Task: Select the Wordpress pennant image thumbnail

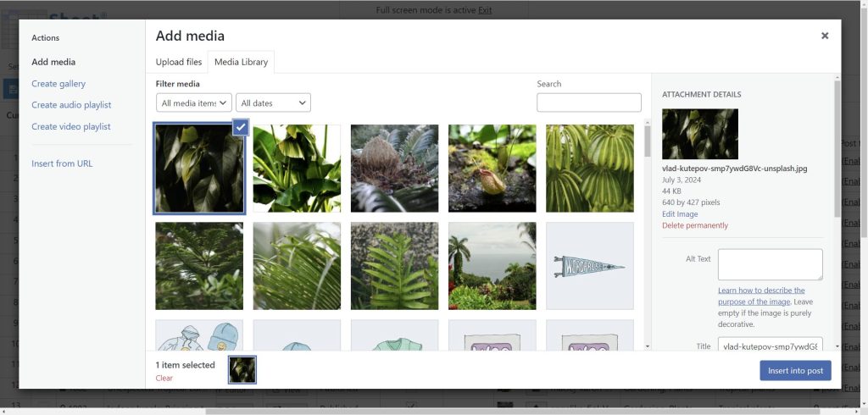Action: click(x=589, y=266)
